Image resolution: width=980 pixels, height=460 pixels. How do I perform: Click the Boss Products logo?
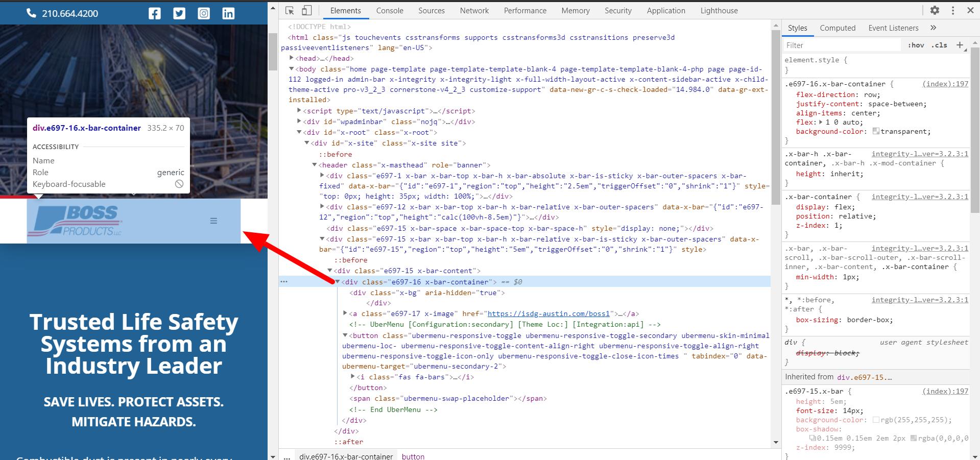(75, 221)
